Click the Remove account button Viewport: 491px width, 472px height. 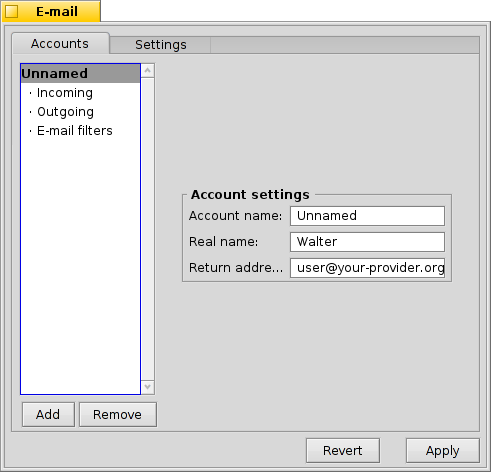[118, 415]
